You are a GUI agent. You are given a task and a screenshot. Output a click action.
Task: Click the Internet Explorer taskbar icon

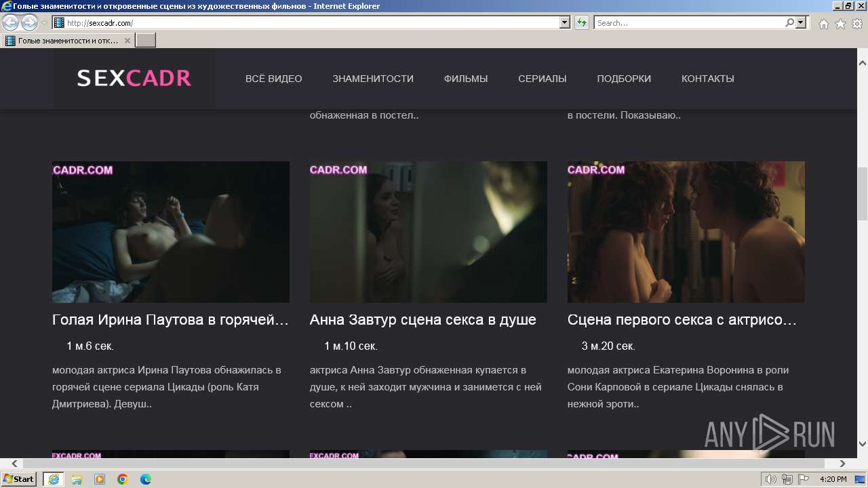point(53,479)
